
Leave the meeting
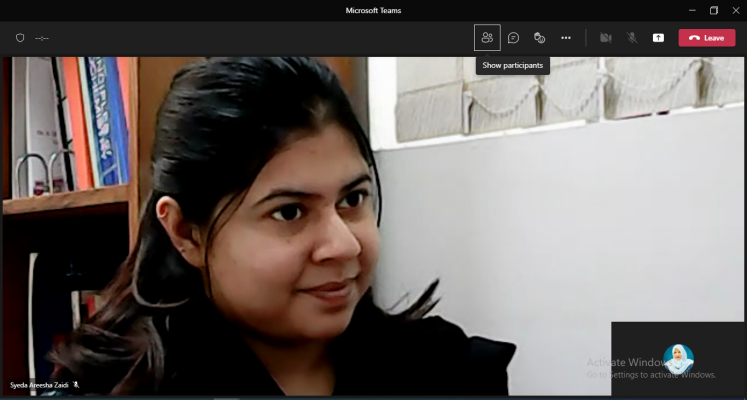707,38
